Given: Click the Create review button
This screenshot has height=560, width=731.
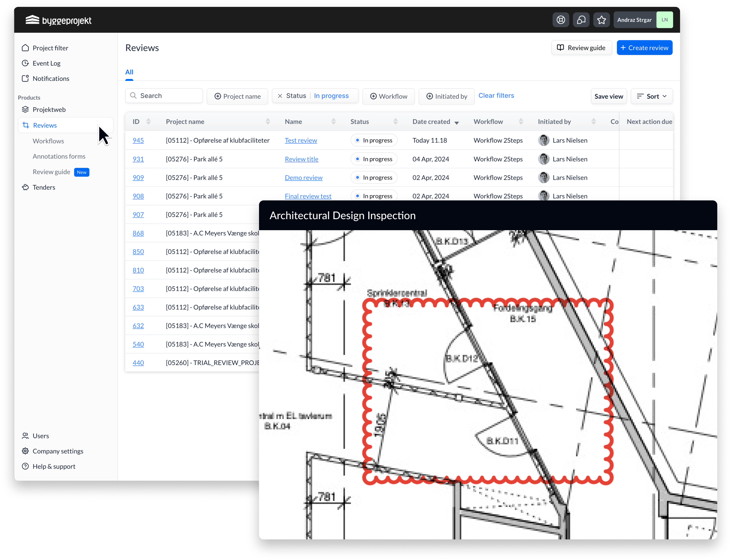Looking at the screenshot, I should click(644, 48).
